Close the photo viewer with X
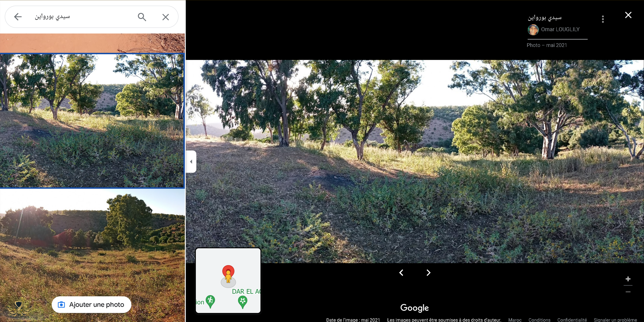Viewport: 644px width, 322px height. (x=628, y=15)
